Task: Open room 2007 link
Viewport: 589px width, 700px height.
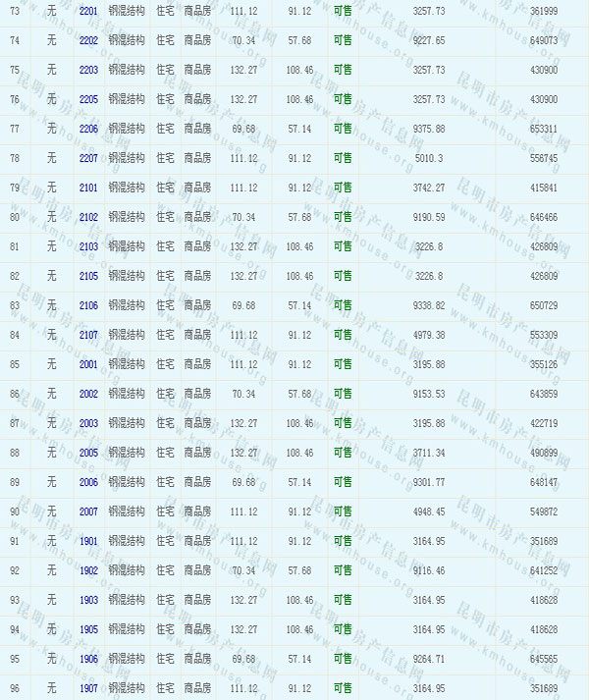Action: point(88,512)
